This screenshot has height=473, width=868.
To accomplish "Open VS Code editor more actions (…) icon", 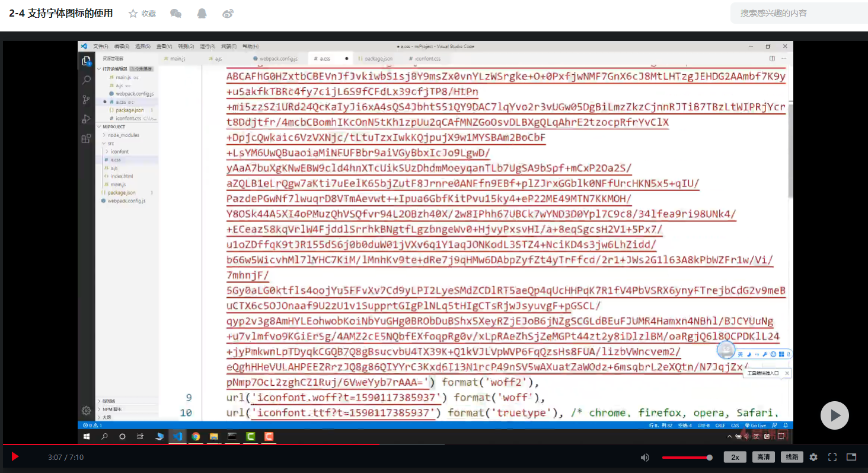I will (x=785, y=58).
